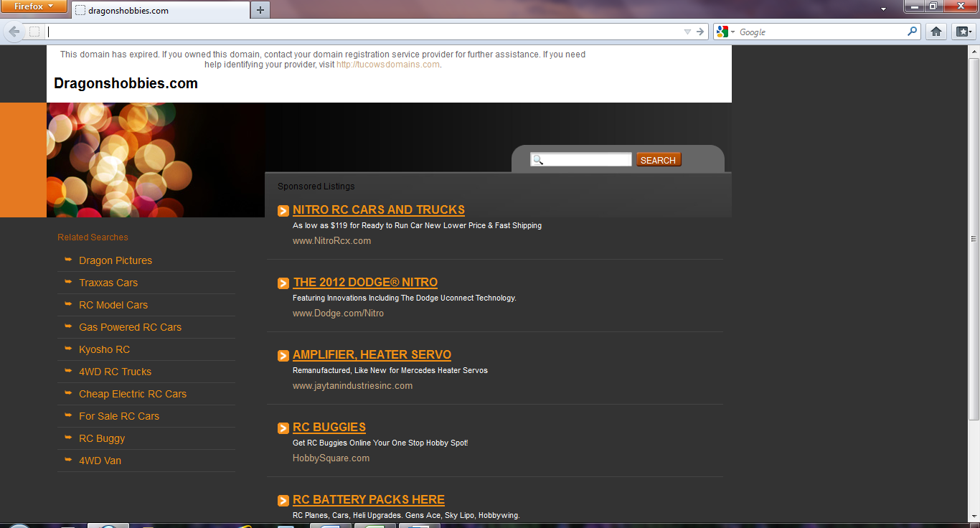Viewport: 980px width, 528px height.
Task: Open the Firefox application menu
Action: tap(34, 6)
